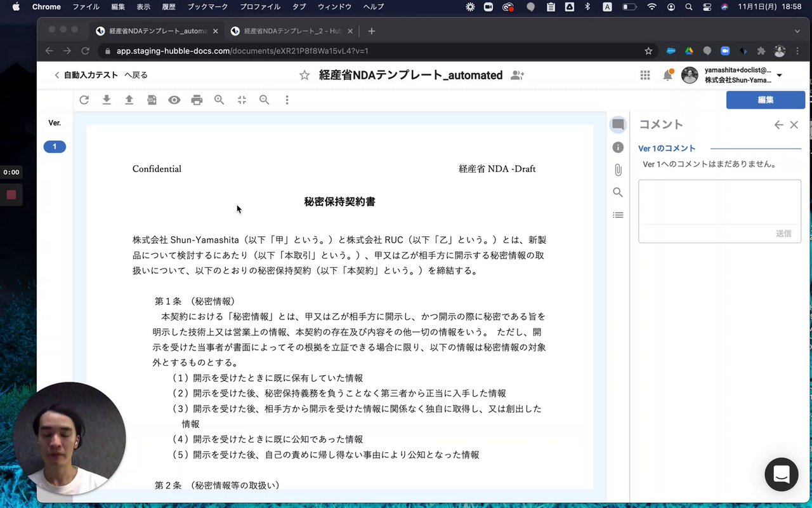Expand the Chrome tab search chevron
Viewport: 812px width, 508px height.
click(x=797, y=31)
